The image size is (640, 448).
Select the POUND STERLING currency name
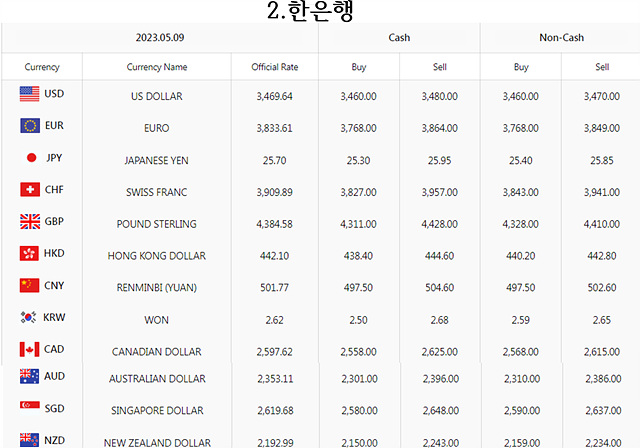tap(157, 224)
